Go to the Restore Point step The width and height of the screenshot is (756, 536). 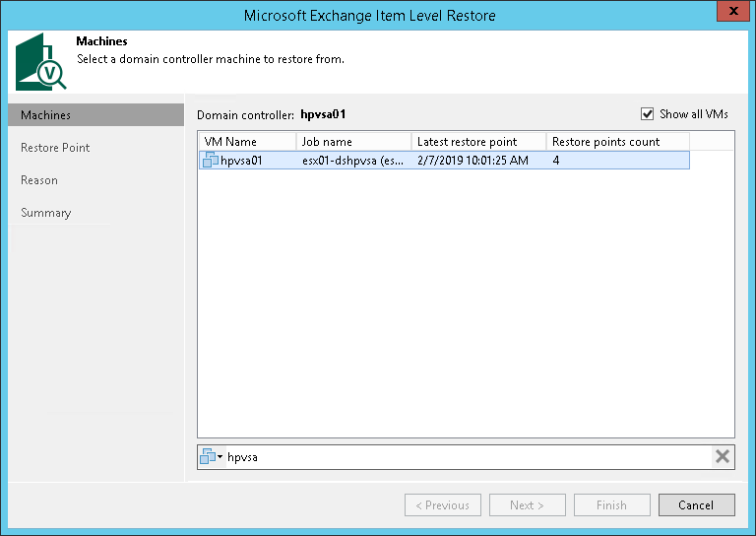click(55, 148)
